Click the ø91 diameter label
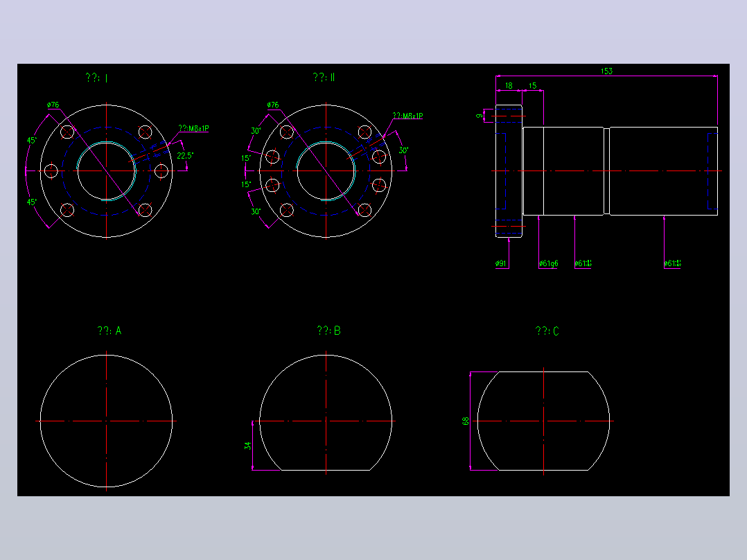 501,263
